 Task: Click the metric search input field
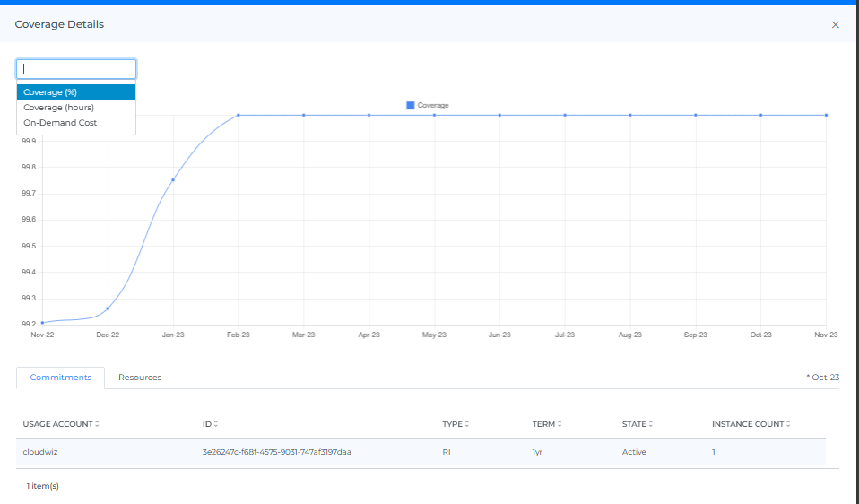click(x=76, y=69)
